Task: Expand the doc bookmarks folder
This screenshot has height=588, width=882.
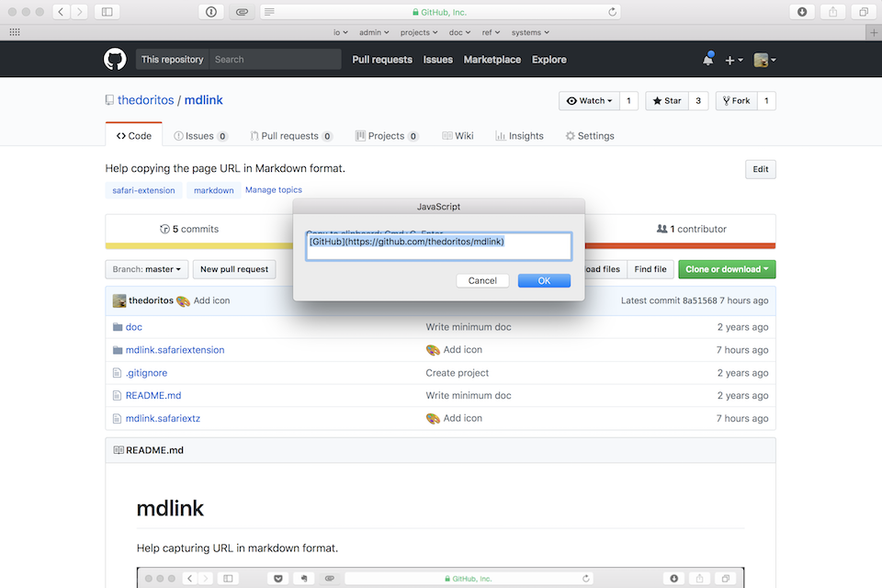Action: point(459,33)
